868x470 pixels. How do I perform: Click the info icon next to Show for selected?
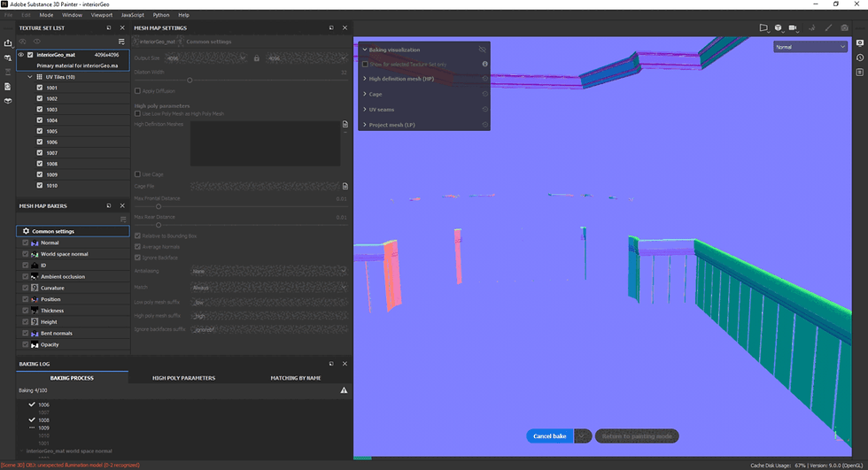(x=485, y=64)
